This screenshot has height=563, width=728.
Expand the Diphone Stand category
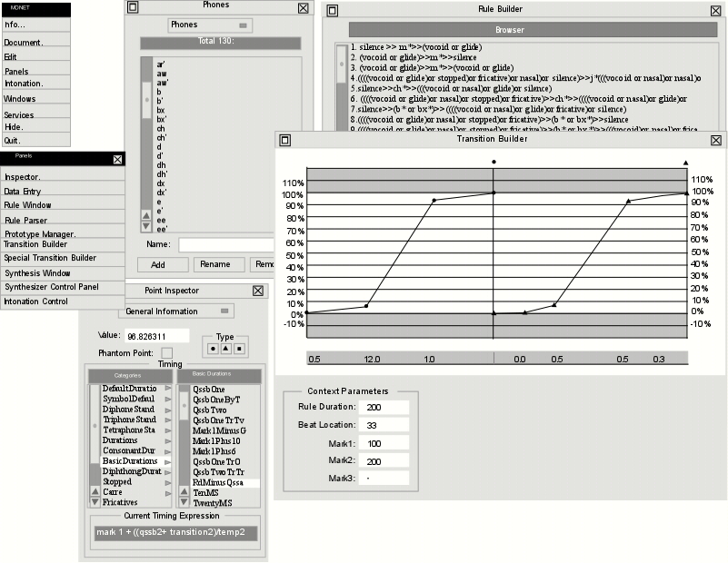[168, 410]
